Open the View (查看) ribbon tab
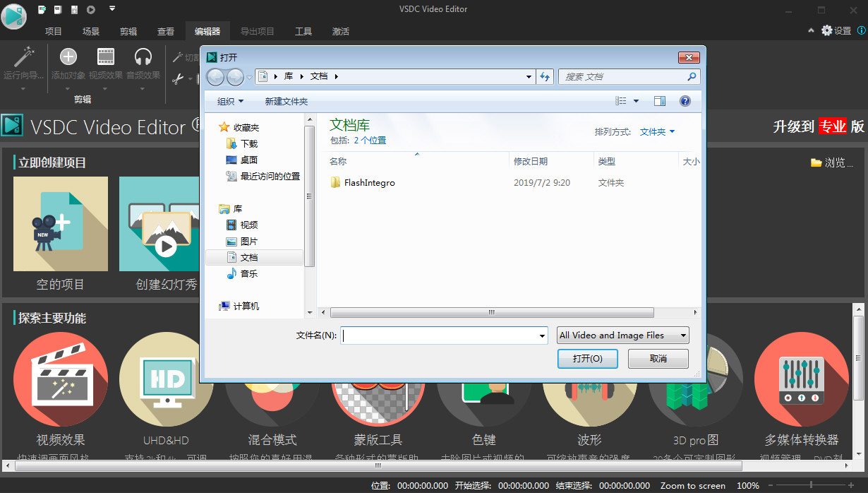Image resolution: width=868 pixels, height=493 pixels. 166,31
